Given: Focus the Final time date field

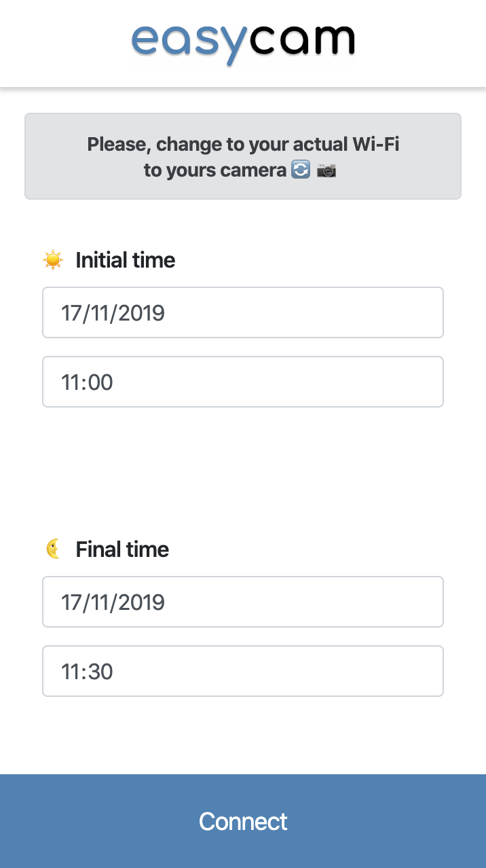Looking at the screenshot, I should point(242,602).
